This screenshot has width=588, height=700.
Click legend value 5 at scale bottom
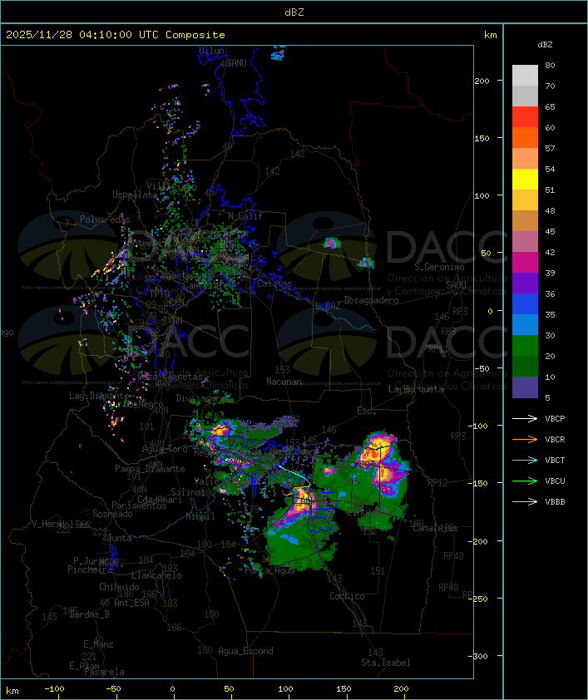click(547, 397)
